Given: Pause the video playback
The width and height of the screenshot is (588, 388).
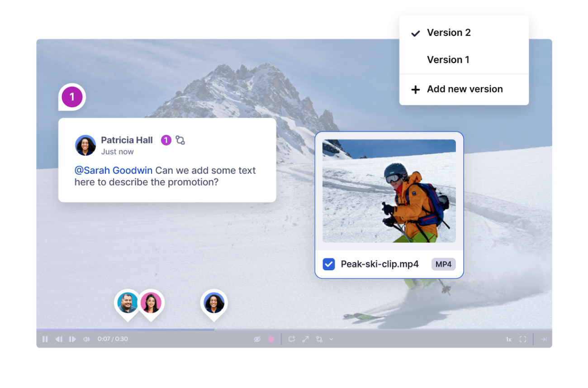Looking at the screenshot, I should coord(45,339).
